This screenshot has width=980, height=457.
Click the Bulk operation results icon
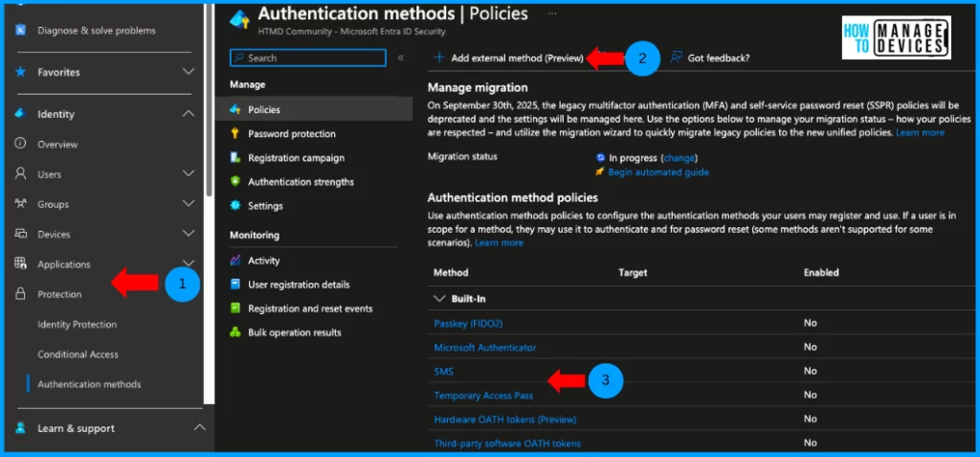235,331
